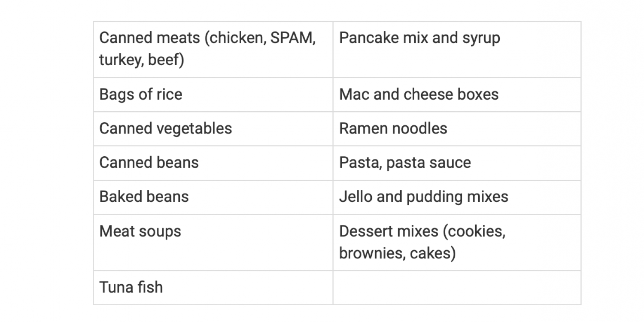Viewport: 644px width, 322px height.
Task: Click the Canned meats table cell
Action: click(213, 49)
